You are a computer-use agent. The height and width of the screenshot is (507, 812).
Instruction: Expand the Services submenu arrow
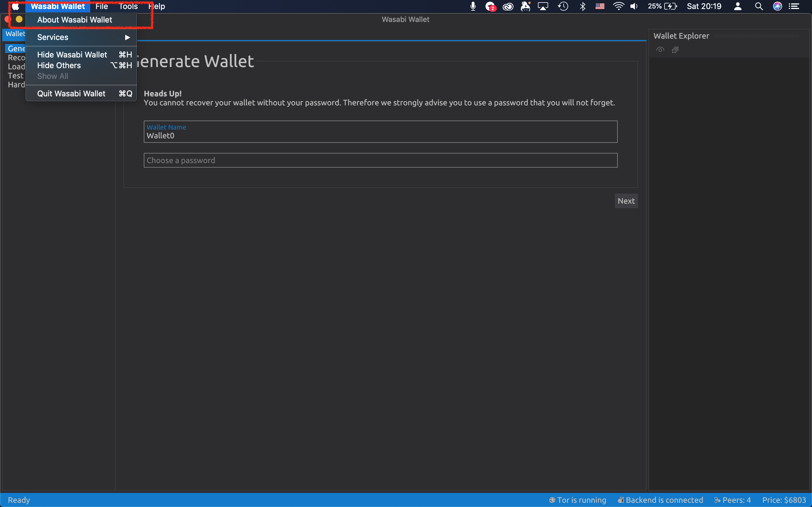127,37
